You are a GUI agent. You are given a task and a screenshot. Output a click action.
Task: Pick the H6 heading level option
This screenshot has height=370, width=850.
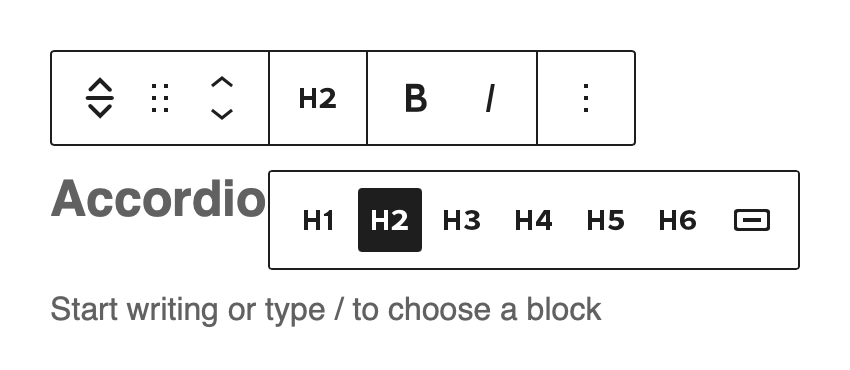pos(678,220)
